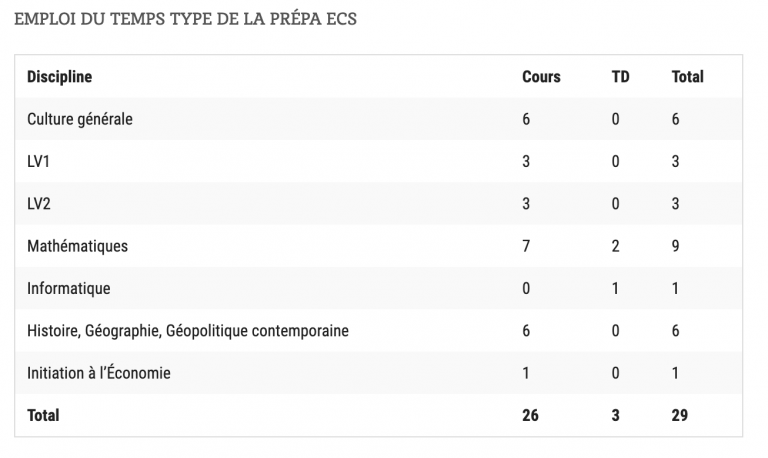
Task: Select Histoire, Géographie, Géopolitique contemporaine cell
Action: [188, 331]
